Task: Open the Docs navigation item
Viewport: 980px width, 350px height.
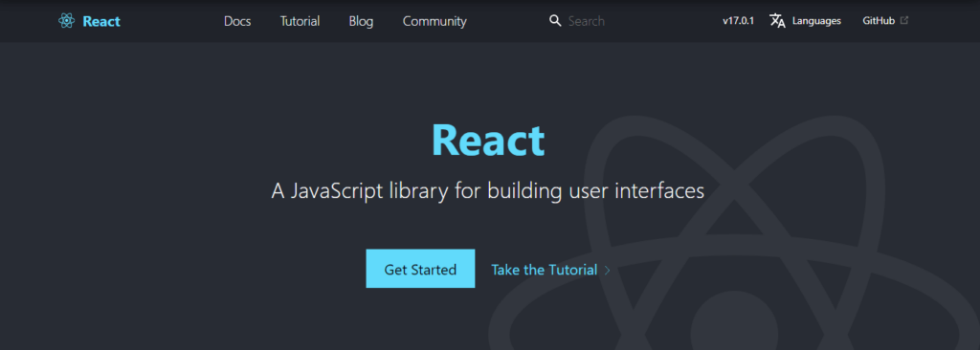Action: pos(237,21)
